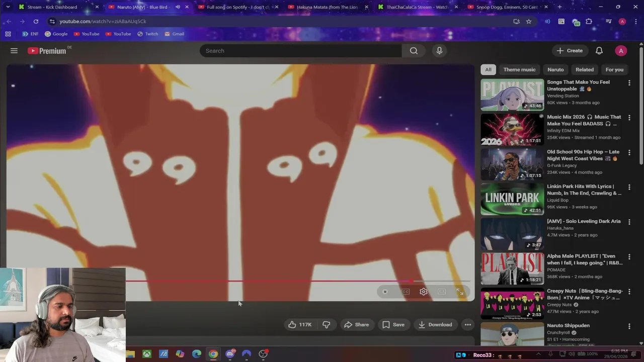Click the Share button
Image resolution: width=644 pixels, height=362 pixels.
click(x=357, y=325)
